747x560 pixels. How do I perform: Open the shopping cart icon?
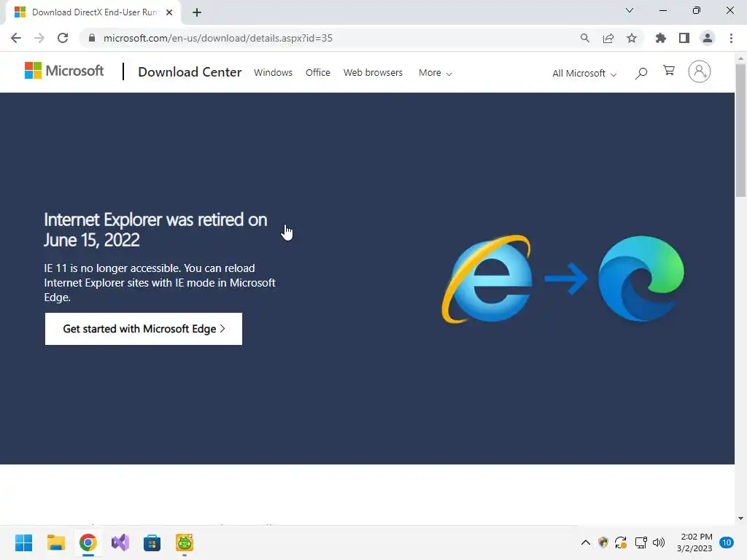(x=669, y=71)
